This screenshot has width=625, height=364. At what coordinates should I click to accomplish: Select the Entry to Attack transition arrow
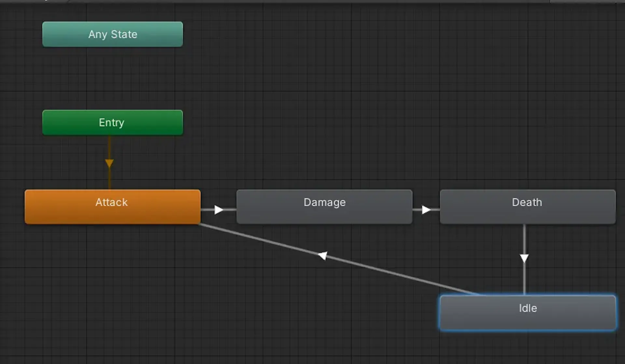pyautogui.click(x=109, y=163)
